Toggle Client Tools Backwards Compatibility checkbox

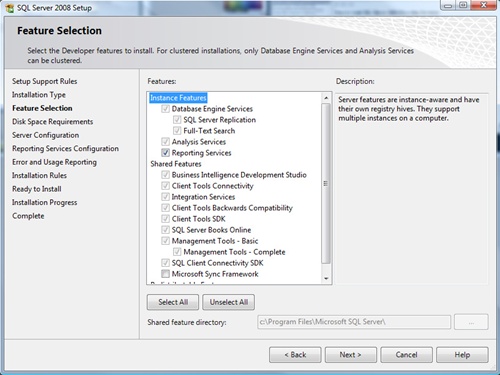tap(165, 208)
